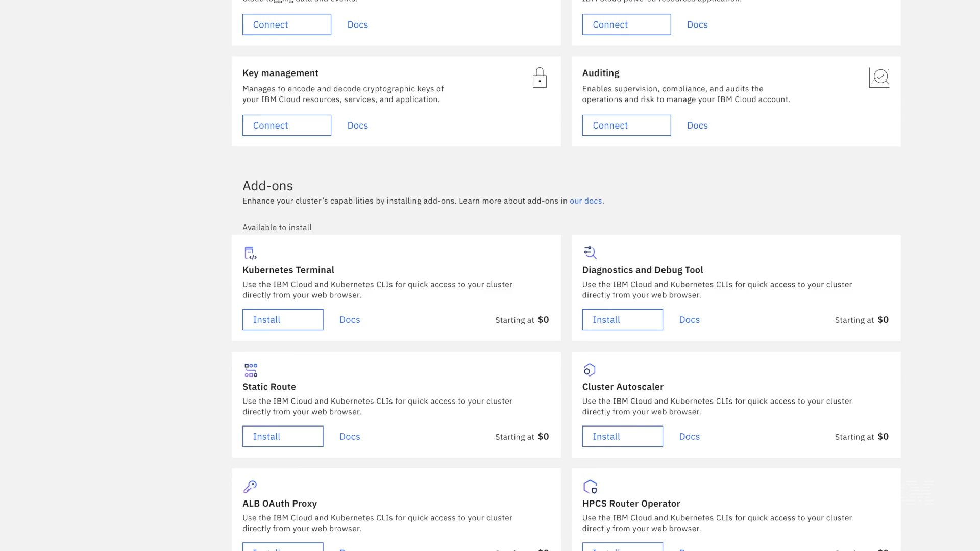Click Diagnostics Tool 'Starting at $0' price
This screenshot has height=551, width=980.
(862, 320)
